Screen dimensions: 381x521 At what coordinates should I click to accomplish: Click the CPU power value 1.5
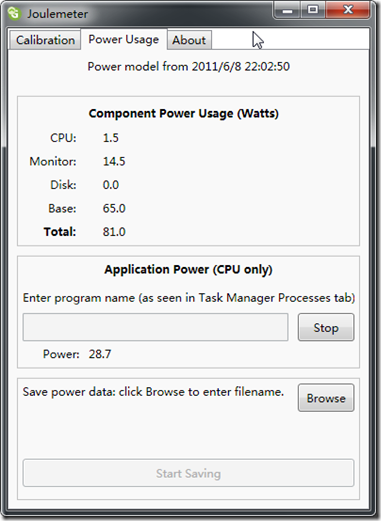tap(111, 138)
